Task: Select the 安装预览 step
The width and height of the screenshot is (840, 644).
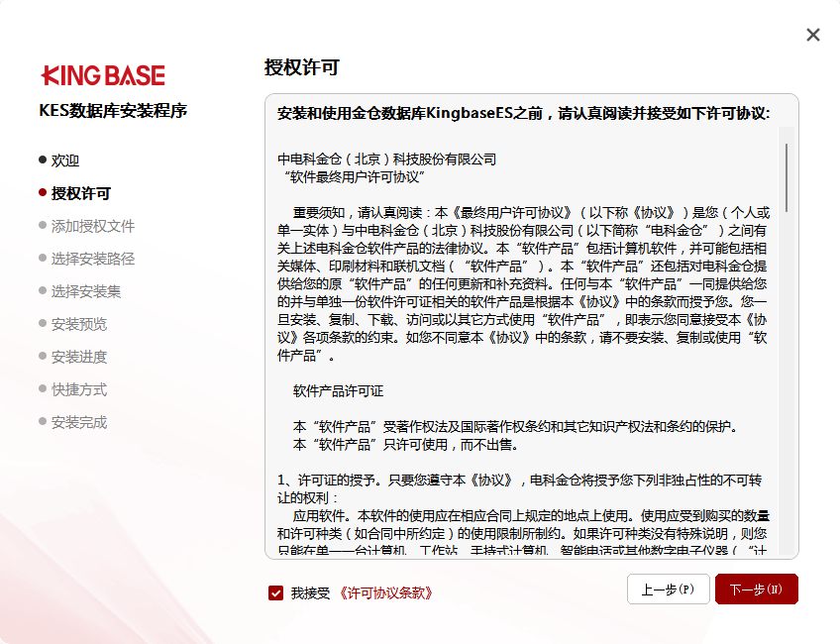Action: click(x=79, y=324)
